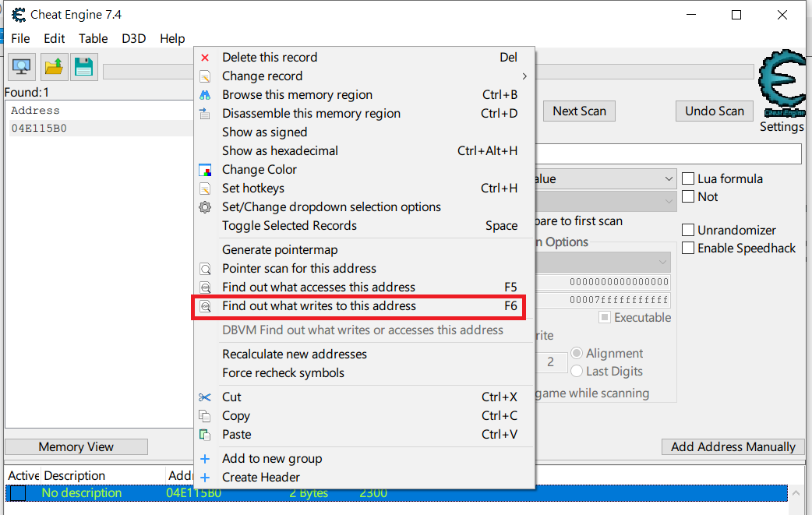This screenshot has width=812, height=515.
Task: Select Show as hexadecimal
Action: click(364, 151)
